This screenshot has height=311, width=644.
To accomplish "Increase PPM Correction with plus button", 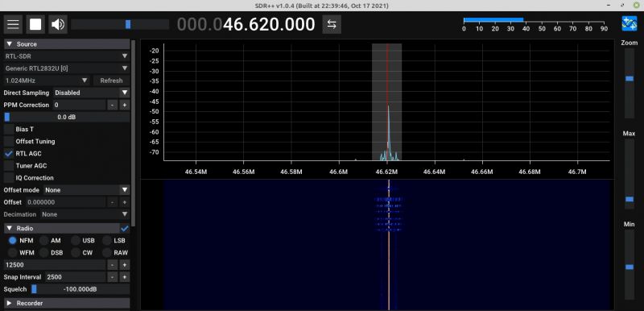I will 125,106.
